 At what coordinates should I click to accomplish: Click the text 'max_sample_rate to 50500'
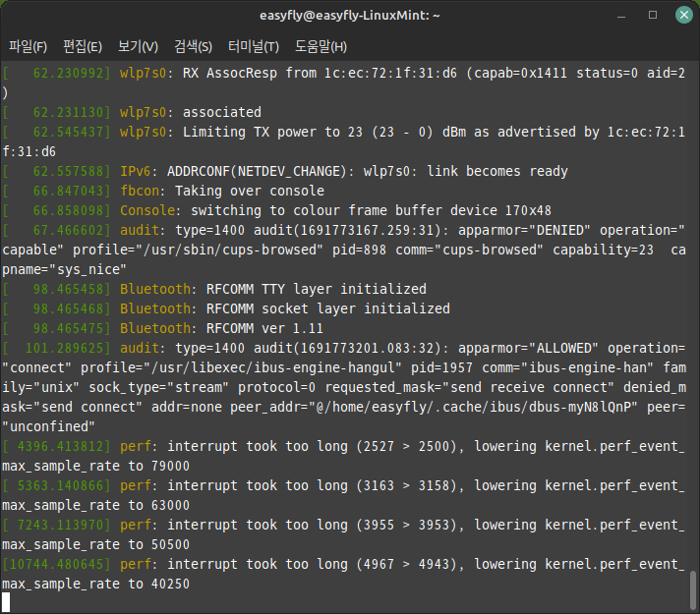click(x=96, y=544)
